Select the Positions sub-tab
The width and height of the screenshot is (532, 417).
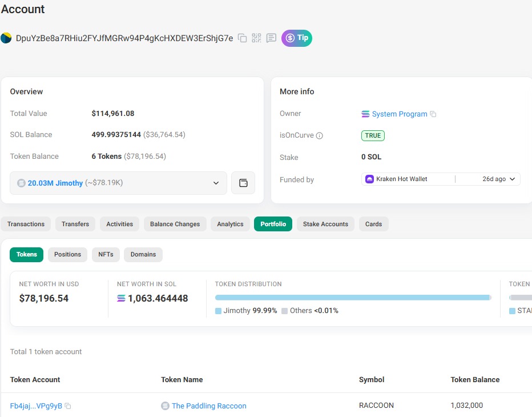pos(67,255)
